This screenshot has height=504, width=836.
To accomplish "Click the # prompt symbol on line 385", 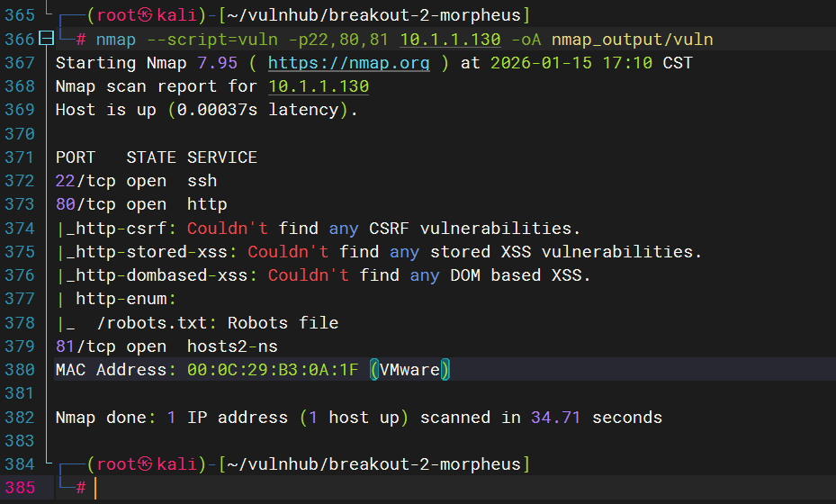I will coord(81,488).
